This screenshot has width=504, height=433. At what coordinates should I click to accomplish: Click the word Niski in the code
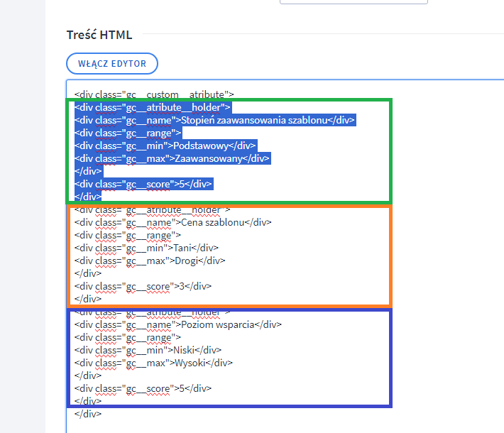pyautogui.click(x=184, y=350)
